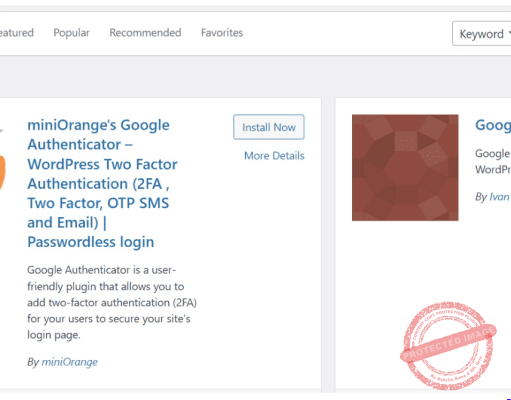The height and width of the screenshot is (400, 511).
Task: Open the Recommended tab
Action: click(145, 33)
